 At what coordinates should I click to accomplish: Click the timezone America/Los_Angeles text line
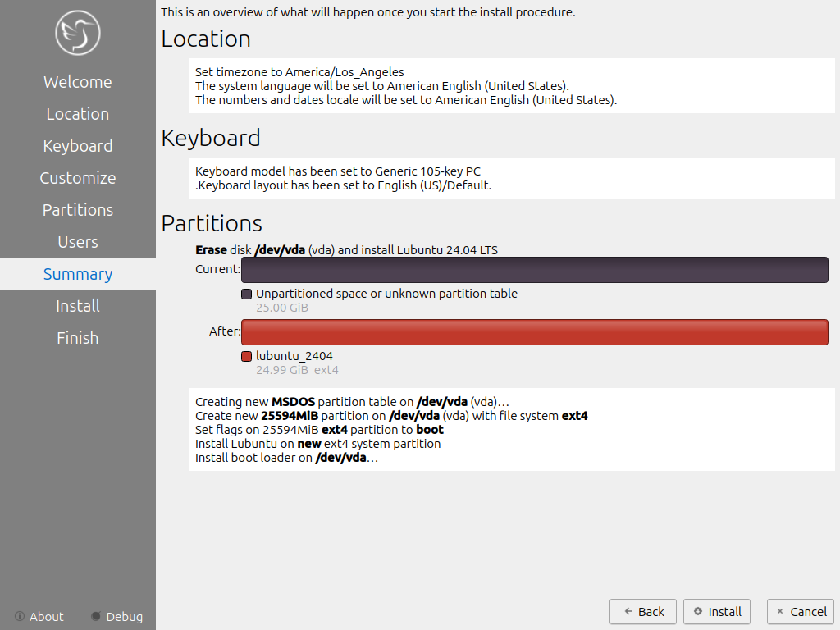click(x=299, y=72)
